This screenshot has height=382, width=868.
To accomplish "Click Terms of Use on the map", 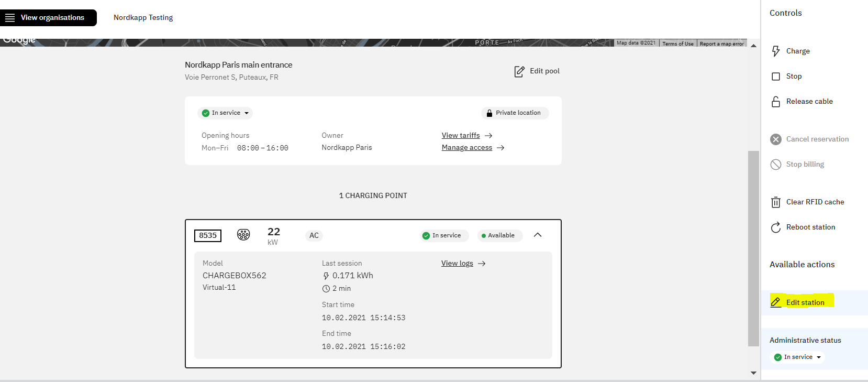I will [677, 43].
